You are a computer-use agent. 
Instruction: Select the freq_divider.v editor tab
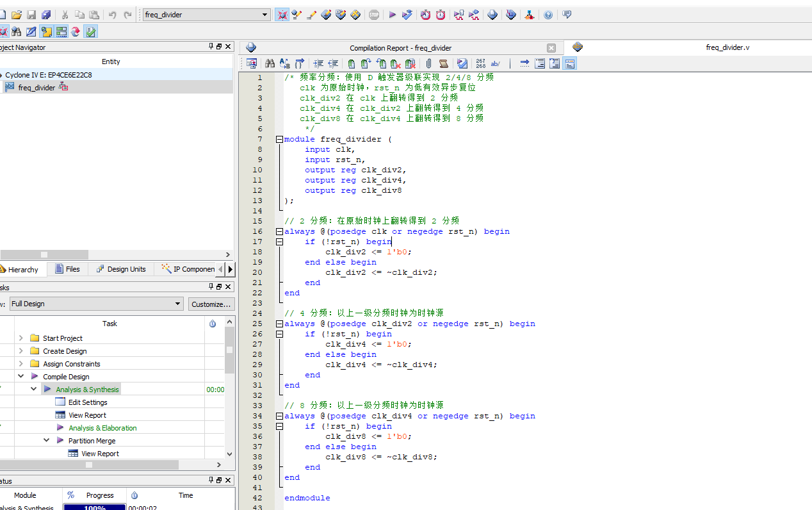(x=727, y=47)
